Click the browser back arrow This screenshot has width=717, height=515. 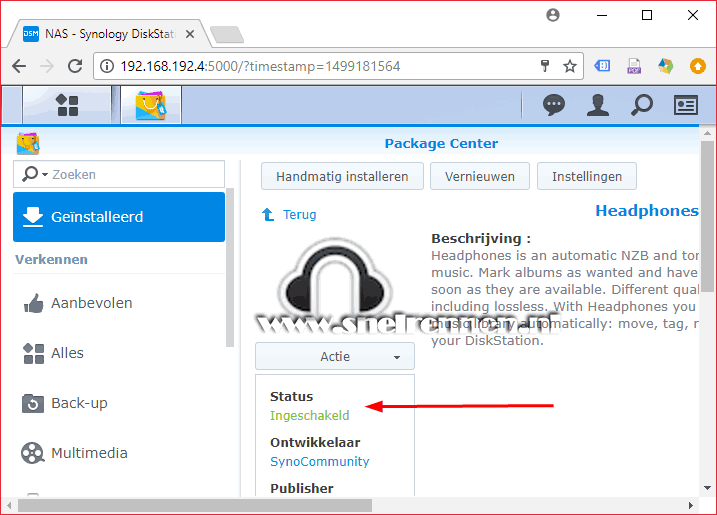19,66
